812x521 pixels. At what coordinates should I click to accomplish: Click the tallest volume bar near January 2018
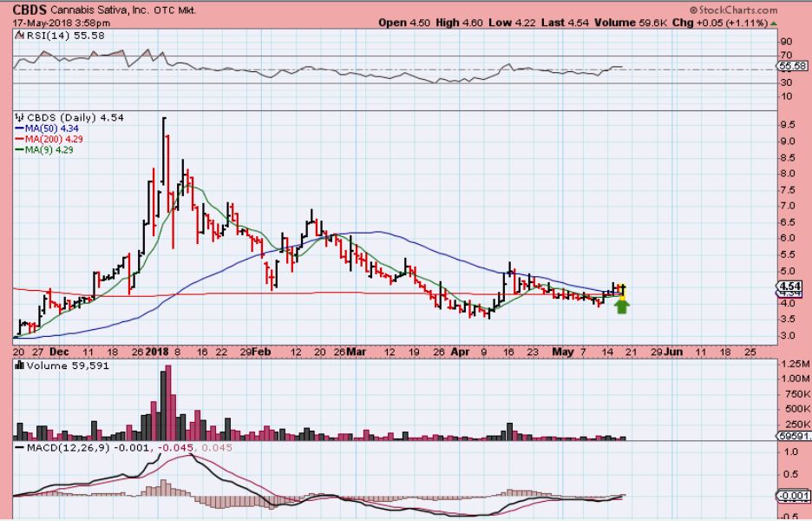167,403
